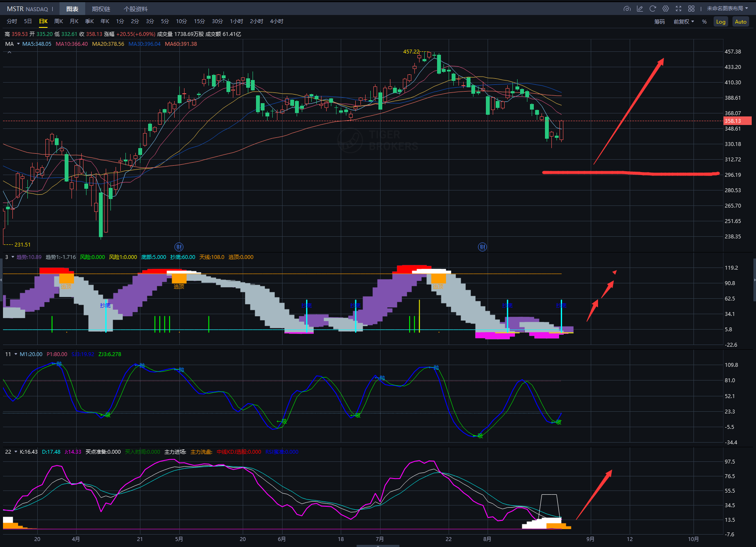The width and height of the screenshot is (756, 547).
Task: Open the 未命名图表布局 layout dropdown
Action: (x=727, y=9)
